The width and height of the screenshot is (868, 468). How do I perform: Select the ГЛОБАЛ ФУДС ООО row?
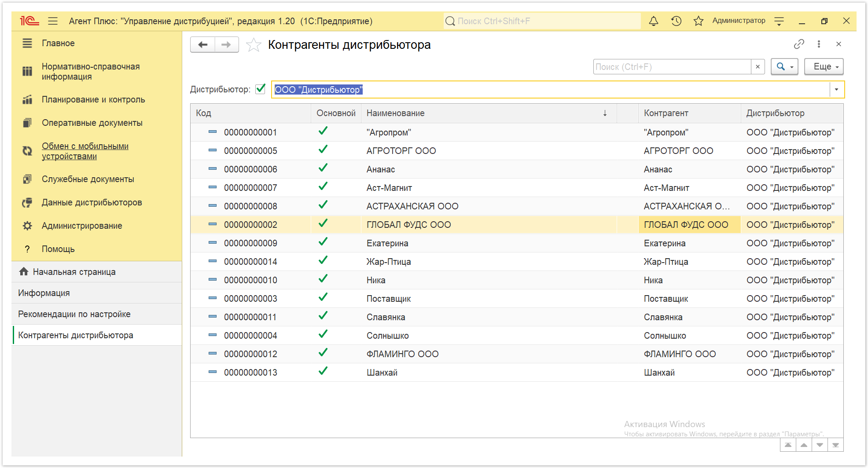tap(517, 224)
